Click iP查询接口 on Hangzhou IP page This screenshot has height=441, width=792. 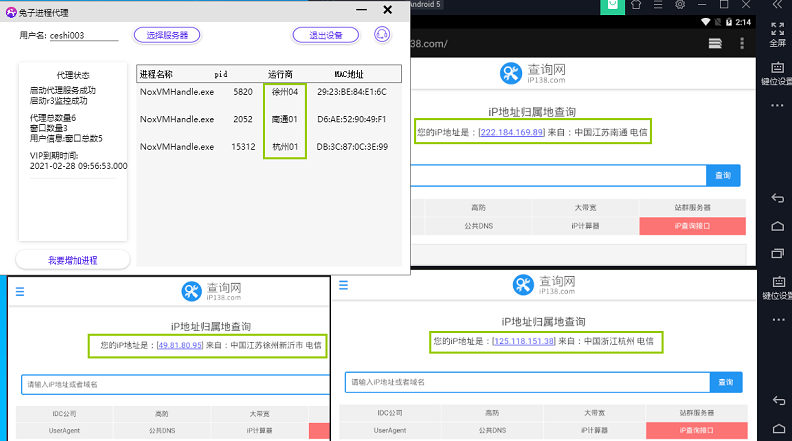pos(697,430)
